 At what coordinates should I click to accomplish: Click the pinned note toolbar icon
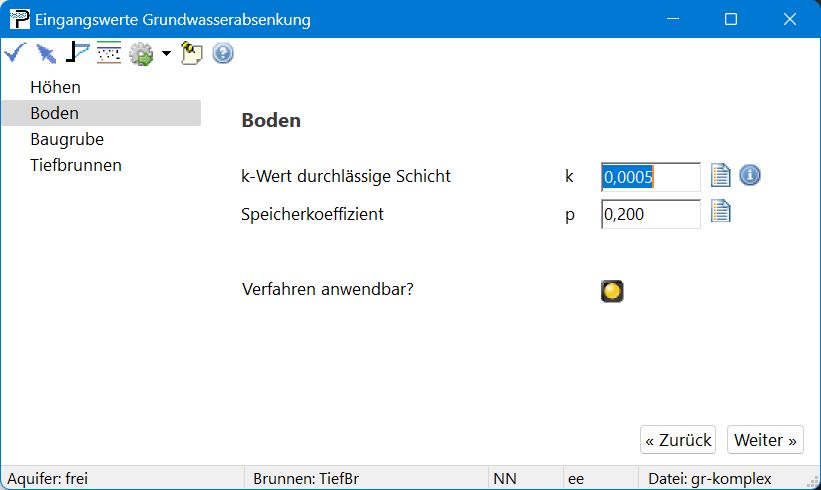coord(191,53)
